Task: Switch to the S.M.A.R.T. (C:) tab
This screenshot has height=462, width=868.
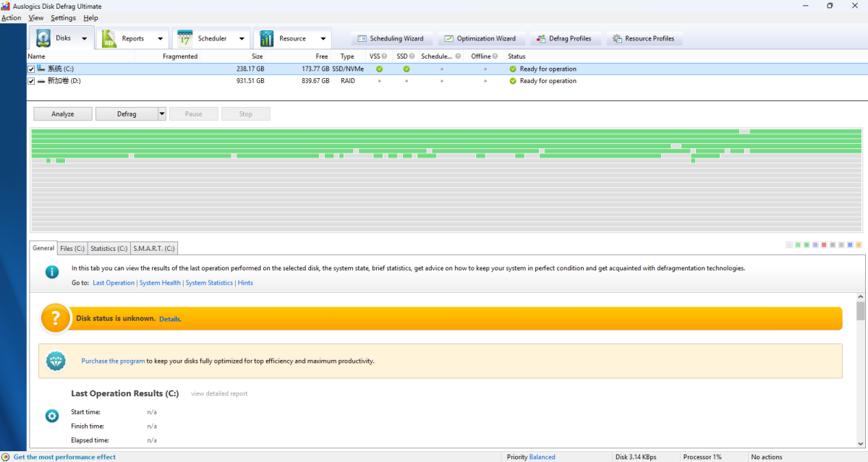Action: pos(153,248)
